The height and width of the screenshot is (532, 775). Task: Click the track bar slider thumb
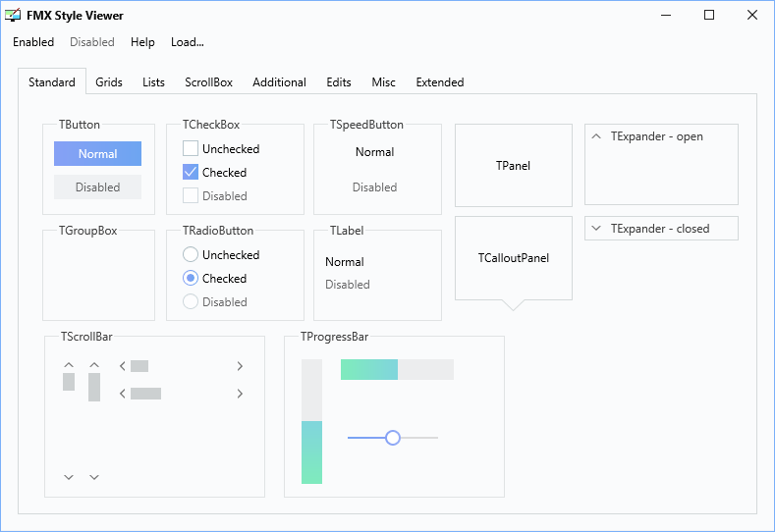pos(393,438)
